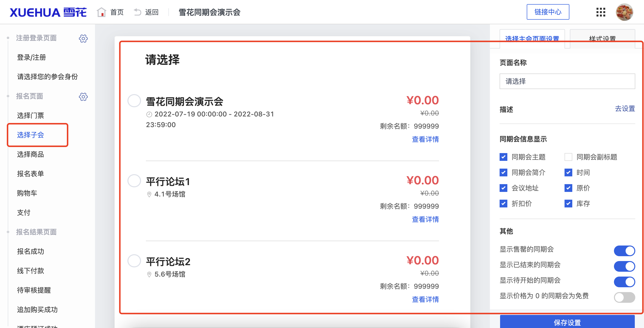The height and width of the screenshot is (328, 644).
Task: Click the 链接中心 button
Action: coord(548,12)
